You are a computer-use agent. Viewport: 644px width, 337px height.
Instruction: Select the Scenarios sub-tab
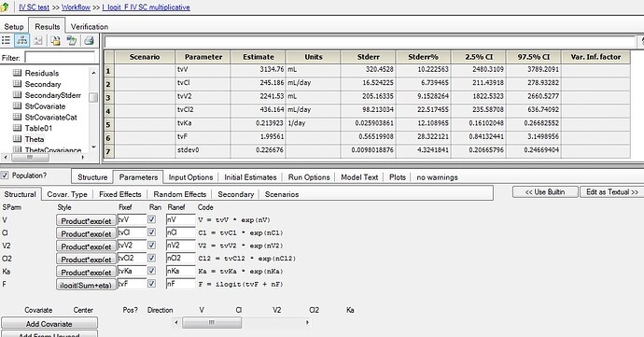[282, 194]
